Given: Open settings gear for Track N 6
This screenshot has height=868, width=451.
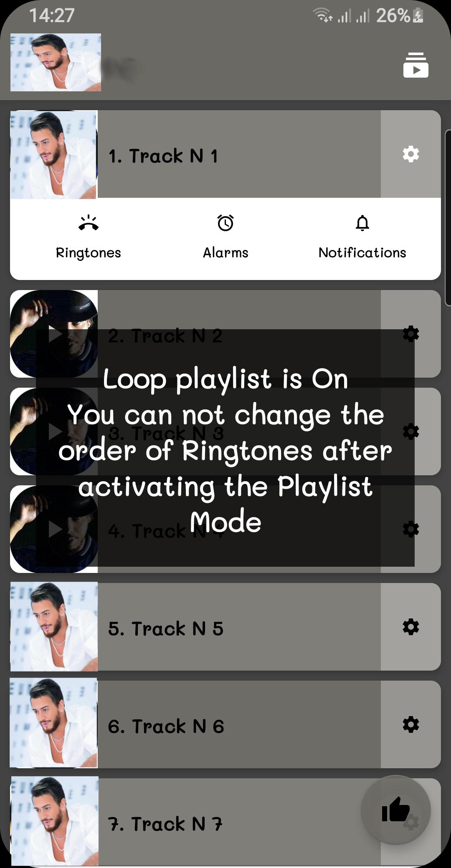Looking at the screenshot, I should click(x=410, y=724).
